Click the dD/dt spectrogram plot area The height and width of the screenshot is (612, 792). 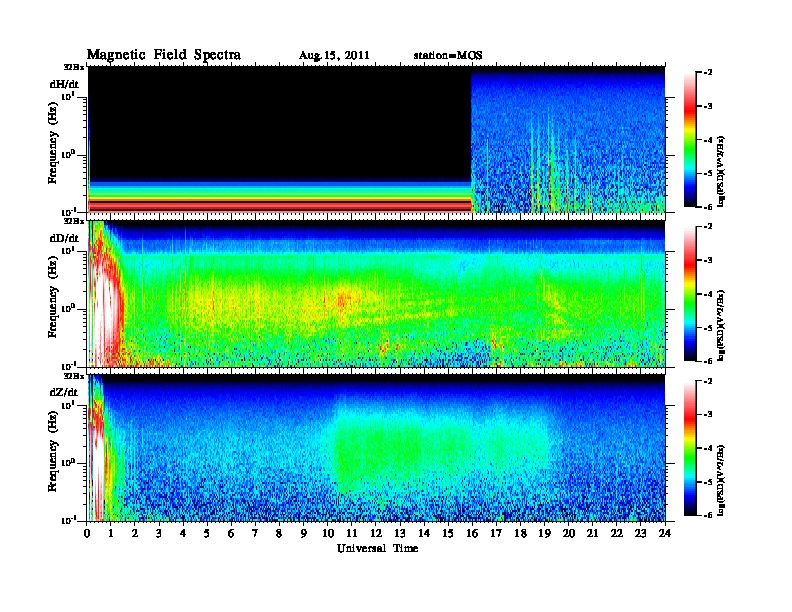[376, 293]
